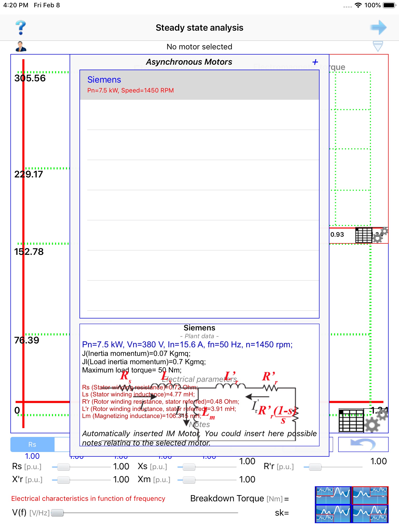
Task: Tap the 0.93 value beside the table icon
Action: point(337,235)
